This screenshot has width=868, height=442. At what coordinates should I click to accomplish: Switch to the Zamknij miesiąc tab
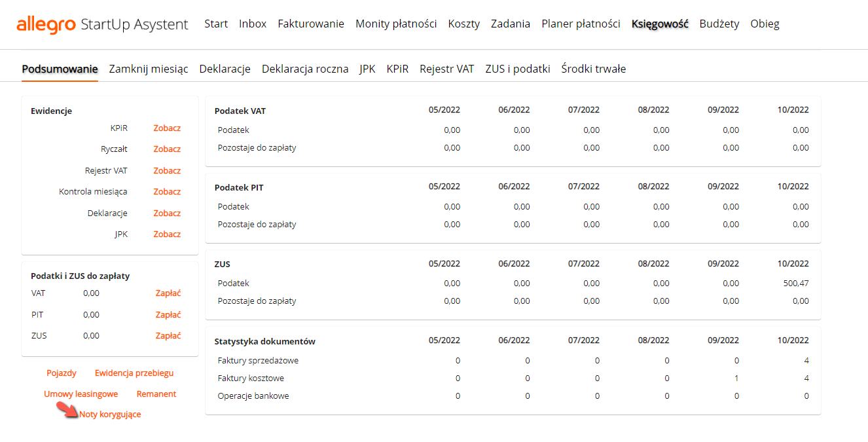coord(149,69)
